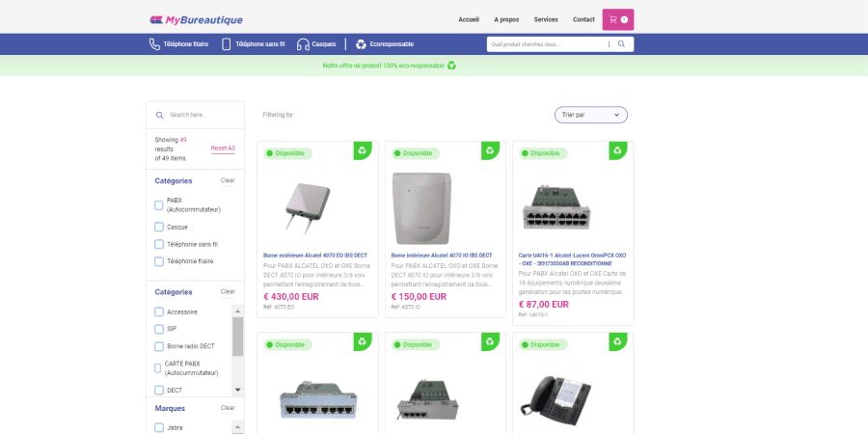Clear the Marques filter
The image size is (868, 434).
(228, 408)
